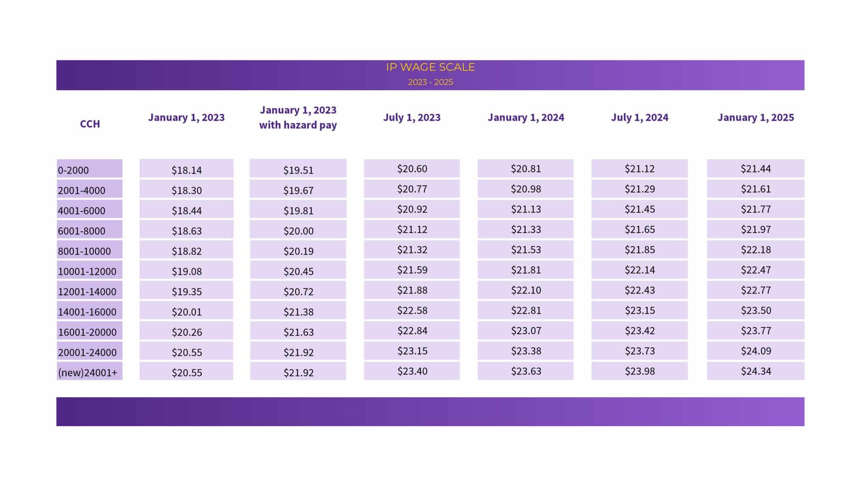Select the 0-2000 CCH row label
The height and width of the screenshot is (488, 868).
[x=89, y=170]
